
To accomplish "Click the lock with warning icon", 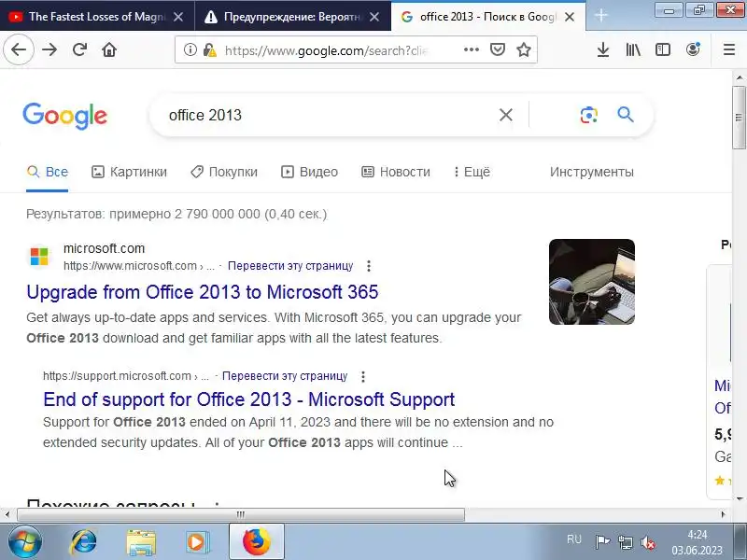I will (x=209, y=49).
